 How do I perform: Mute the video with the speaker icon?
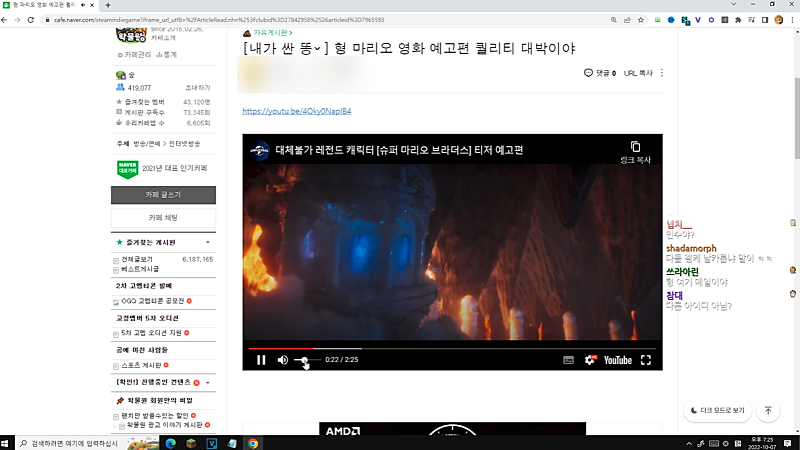point(283,360)
